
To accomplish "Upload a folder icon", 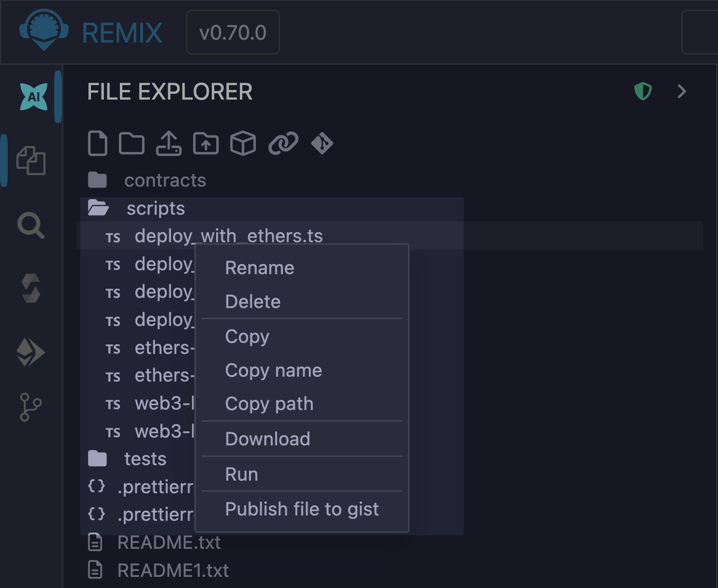I will tap(206, 143).
